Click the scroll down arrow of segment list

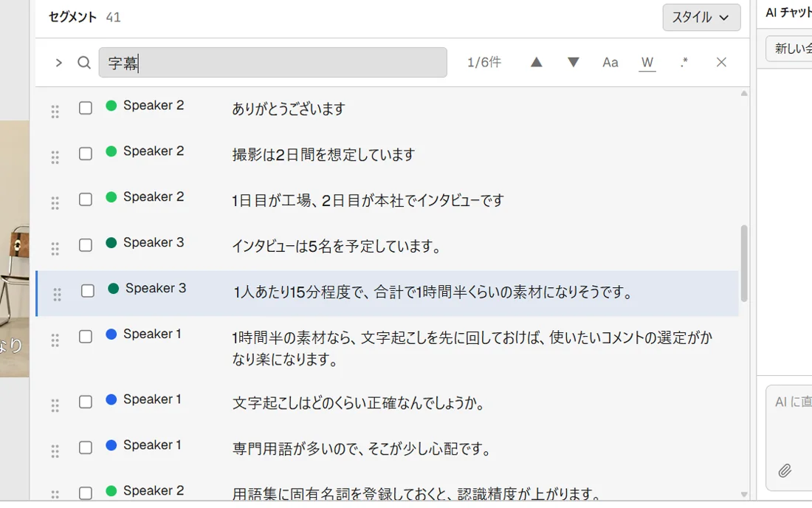click(744, 495)
